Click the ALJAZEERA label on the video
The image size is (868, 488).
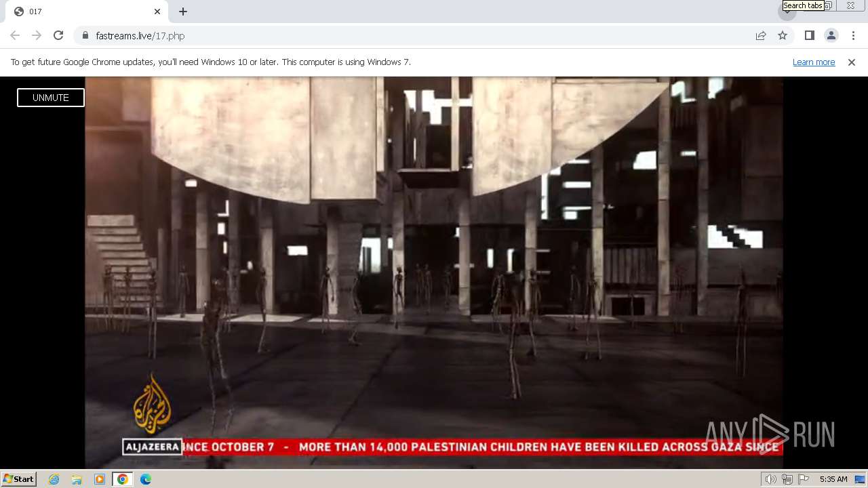[152, 447]
